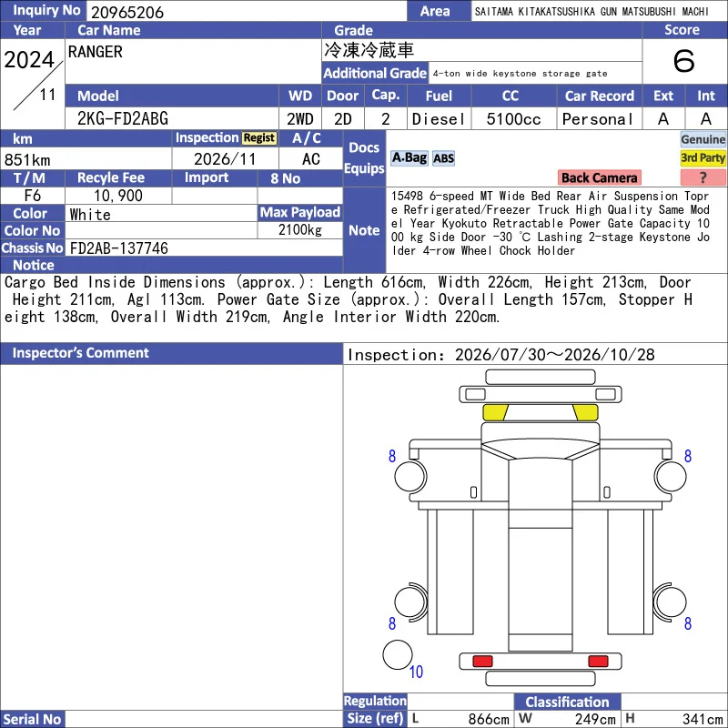Click the front left wheel on diagram

click(410, 476)
